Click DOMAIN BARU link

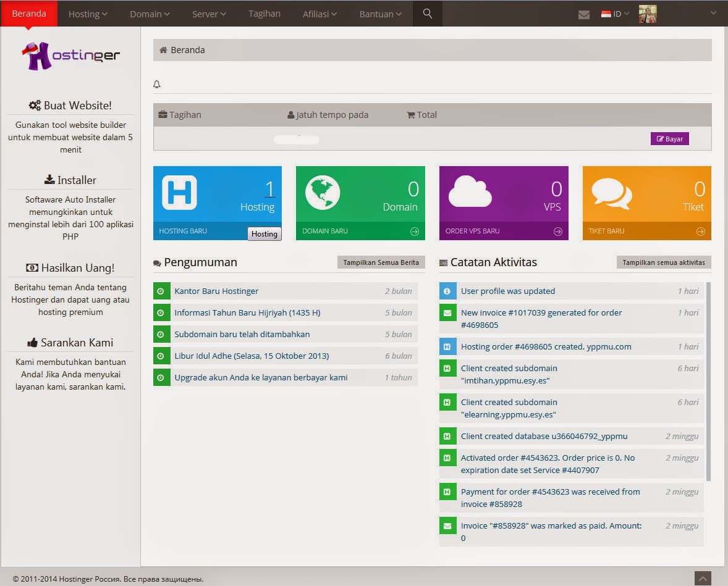[325, 231]
